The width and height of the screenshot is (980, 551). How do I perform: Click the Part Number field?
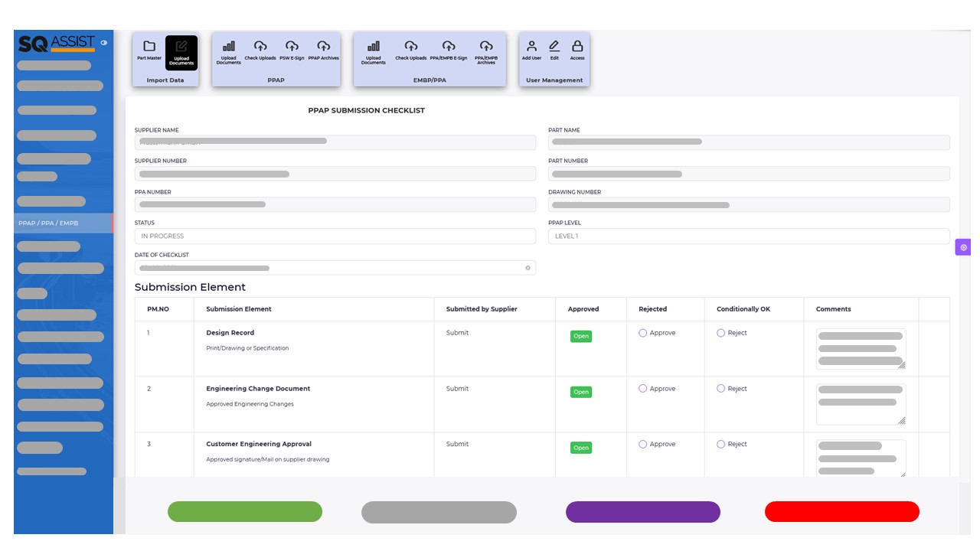click(749, 174)
